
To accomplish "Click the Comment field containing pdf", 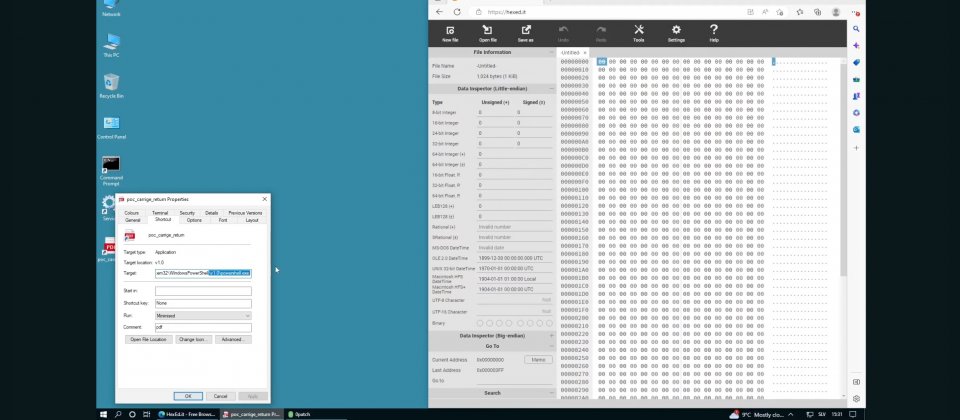I will (203, 327).
